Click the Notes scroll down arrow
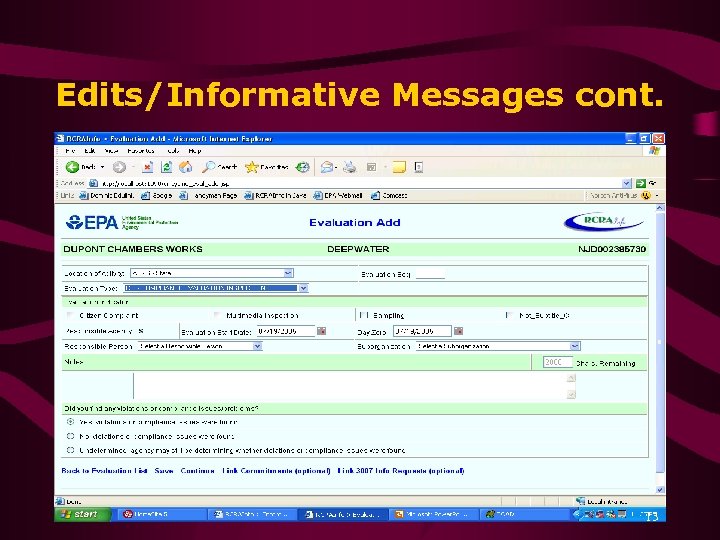This screenshot has width=720, height=540. click(x=571, y=394)
